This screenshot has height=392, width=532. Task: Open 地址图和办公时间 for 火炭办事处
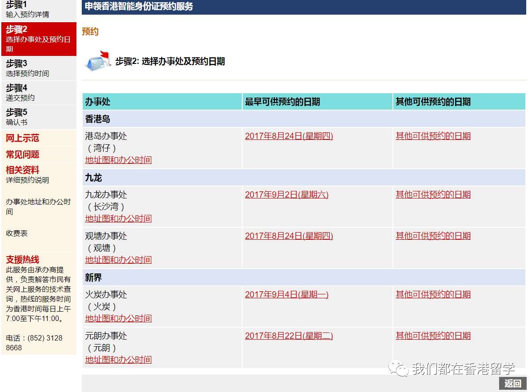pos(118,318)
